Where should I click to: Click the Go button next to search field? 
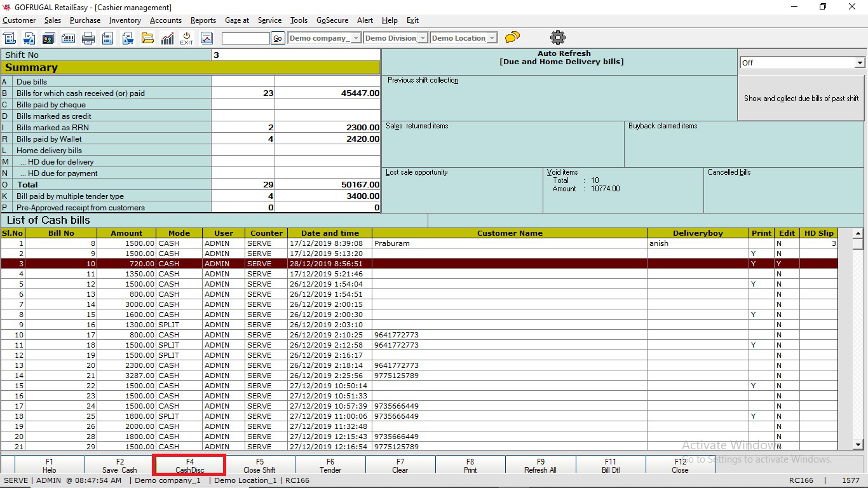click(278, 38)
